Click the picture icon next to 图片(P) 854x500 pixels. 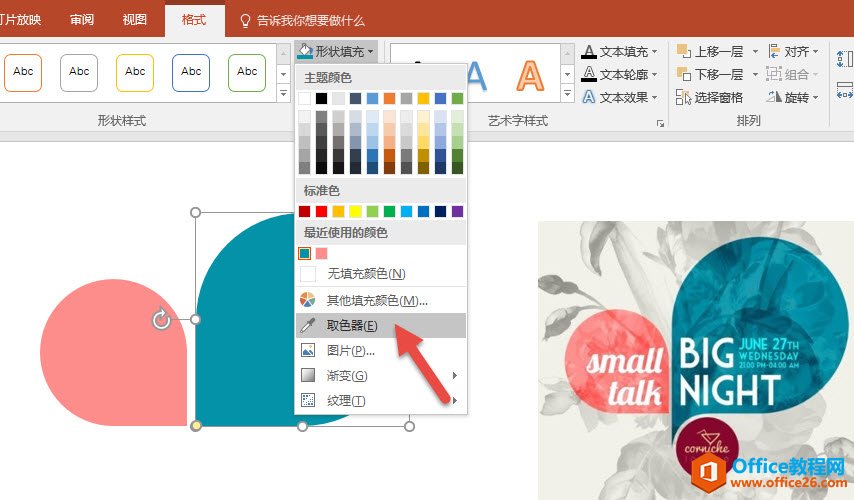coord(308,350)
